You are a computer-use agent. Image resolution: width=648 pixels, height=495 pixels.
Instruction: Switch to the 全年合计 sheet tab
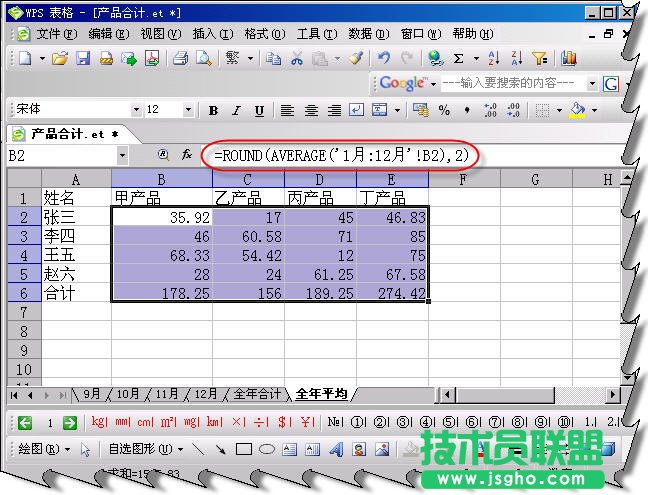click(257, 394)
